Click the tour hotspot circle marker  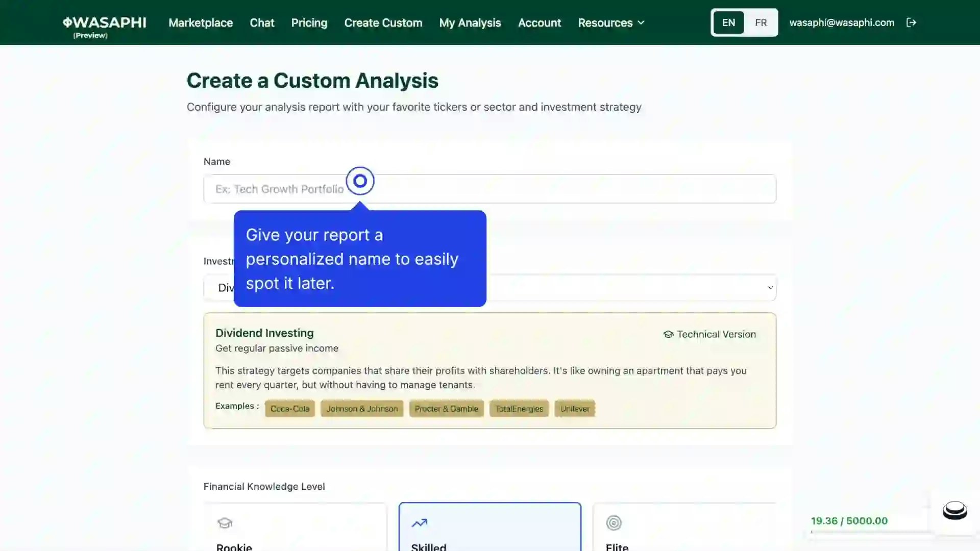[360, 181]
